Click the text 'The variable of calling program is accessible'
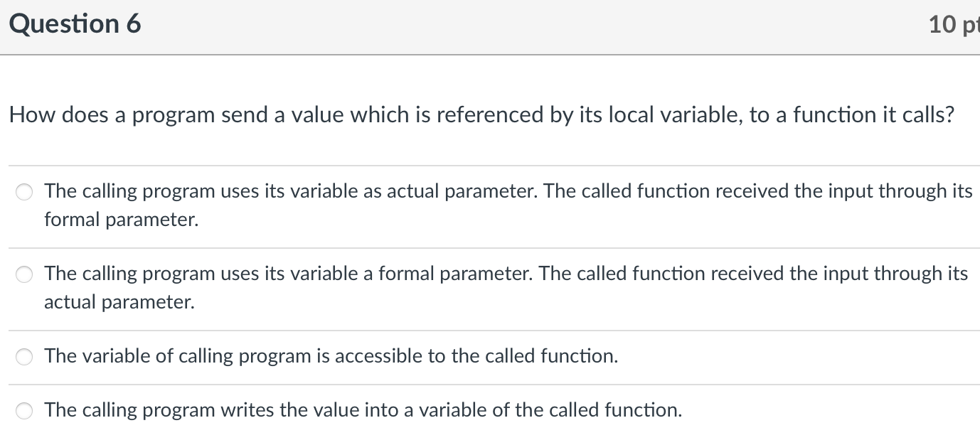Screen dimensions: 980x445 pyautogui.click(x=331, y=356)
